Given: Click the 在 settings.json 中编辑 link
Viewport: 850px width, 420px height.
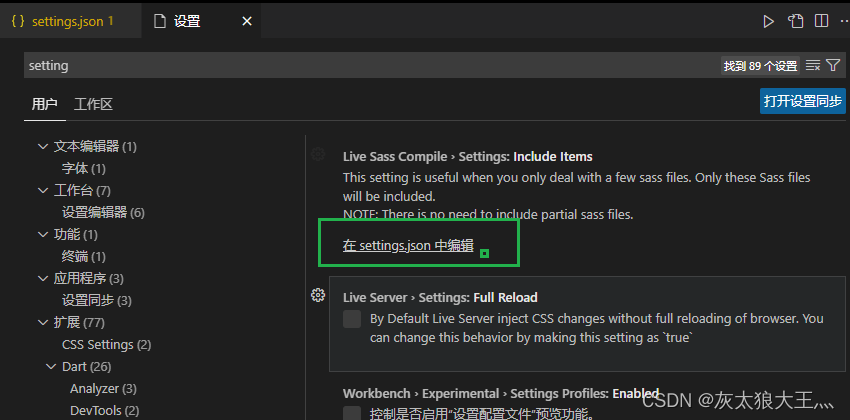Looking at the screenshot, I should pos(408,245).
